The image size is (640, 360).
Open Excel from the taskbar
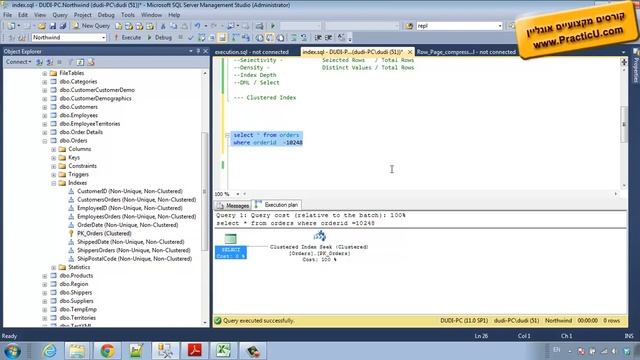pyautogui.click(x=223, y=351)
